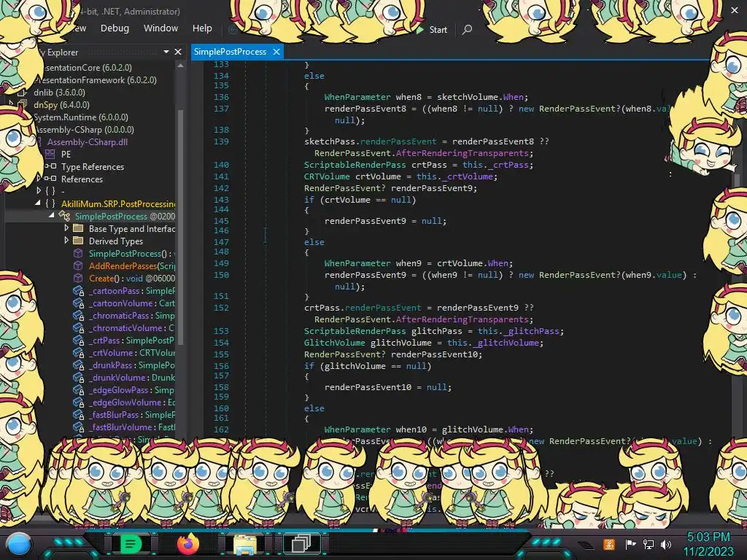Click AfterRenderingTransparents on line 139 continuation
The width and height of the screenshot is (747, 560).
(462, 153)
